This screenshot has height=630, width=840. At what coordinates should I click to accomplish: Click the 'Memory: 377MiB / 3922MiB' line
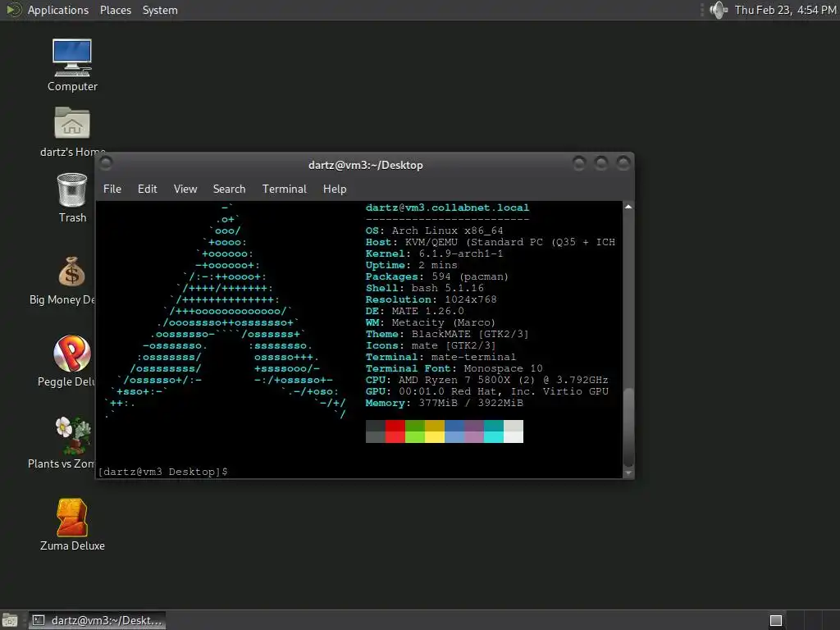click(x=445, y=403)
